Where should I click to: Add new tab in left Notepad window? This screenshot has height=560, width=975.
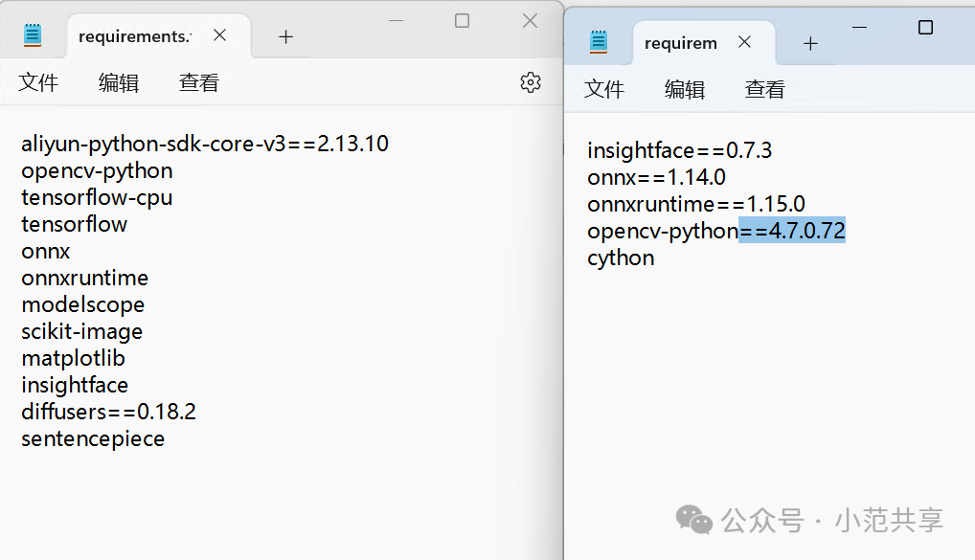click(285, 36)
